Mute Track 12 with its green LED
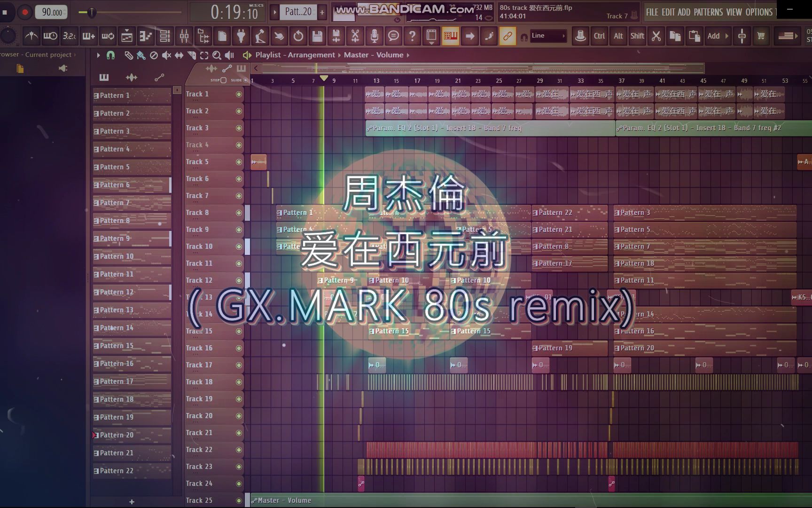Screen dimensions: 812x508 239,280
